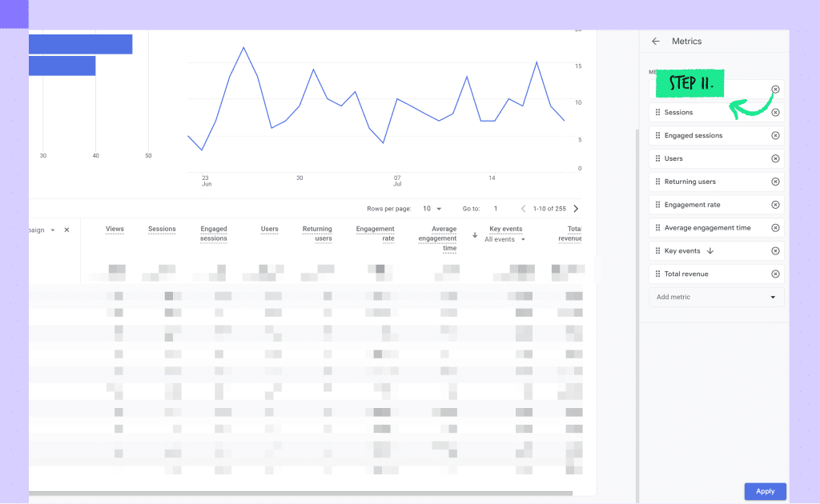Go back from the Metrics panel
Viewport: 820px width, 504px height.
[655, 42]
